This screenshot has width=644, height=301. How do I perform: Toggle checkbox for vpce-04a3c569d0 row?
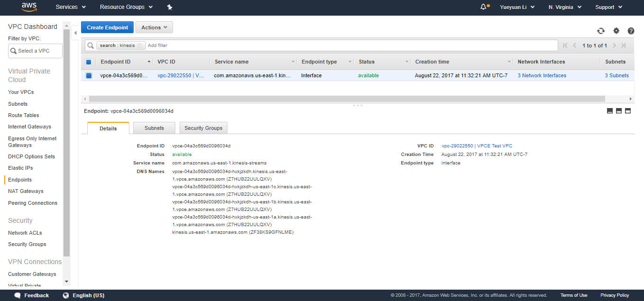coord(89,75)
